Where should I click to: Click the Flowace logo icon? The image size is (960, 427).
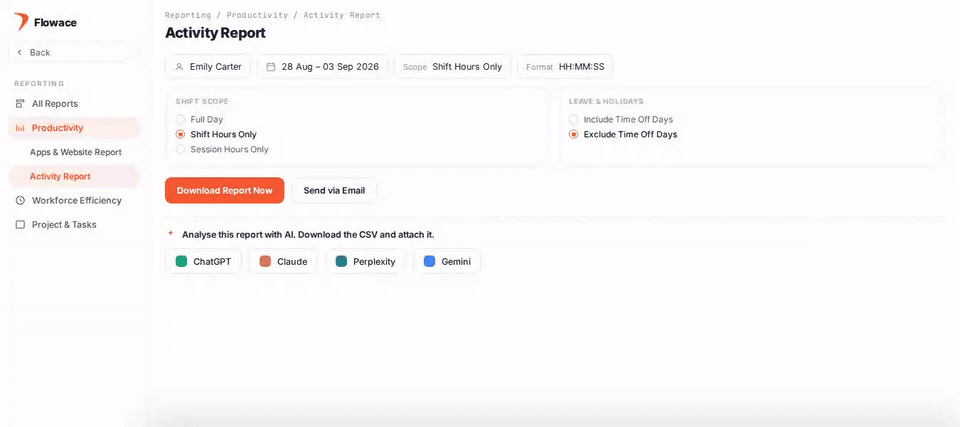(x=21, y=22)
